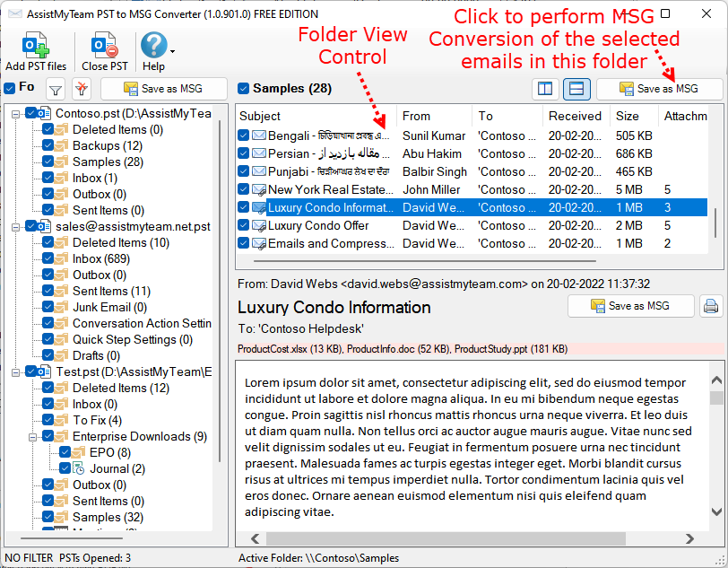The image size is (728, 568).
Task: Open Help via the question mark icon
Action: point(153,46)
